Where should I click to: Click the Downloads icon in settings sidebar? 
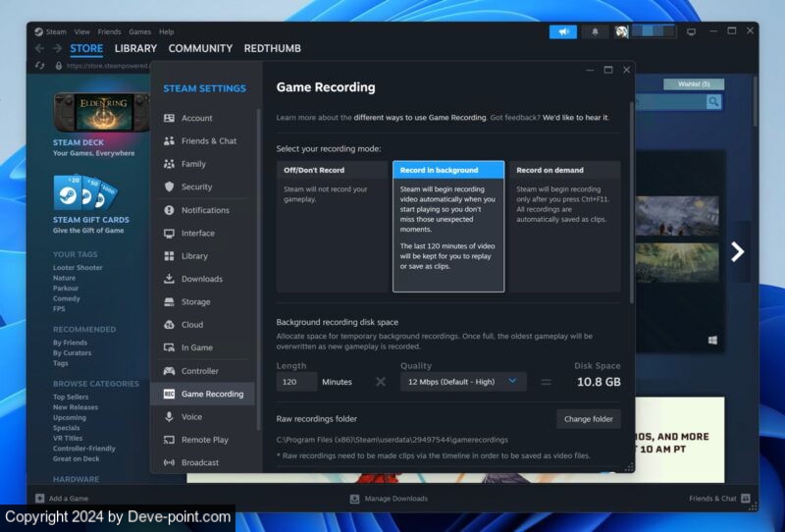tap(170, 279)
